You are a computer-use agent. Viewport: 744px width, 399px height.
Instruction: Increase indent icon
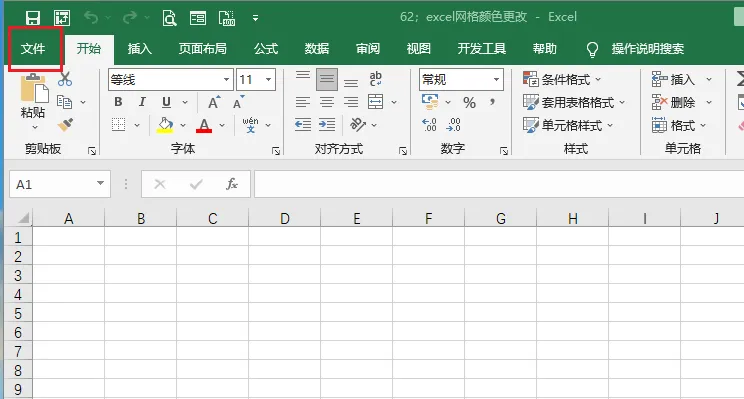click(327, 125)
